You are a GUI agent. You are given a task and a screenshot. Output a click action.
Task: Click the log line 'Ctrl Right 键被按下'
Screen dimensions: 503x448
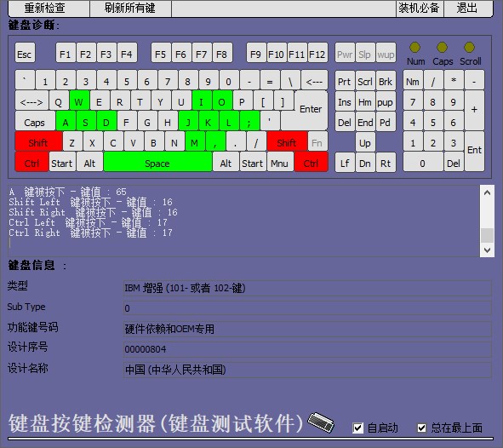click(91, 233)
